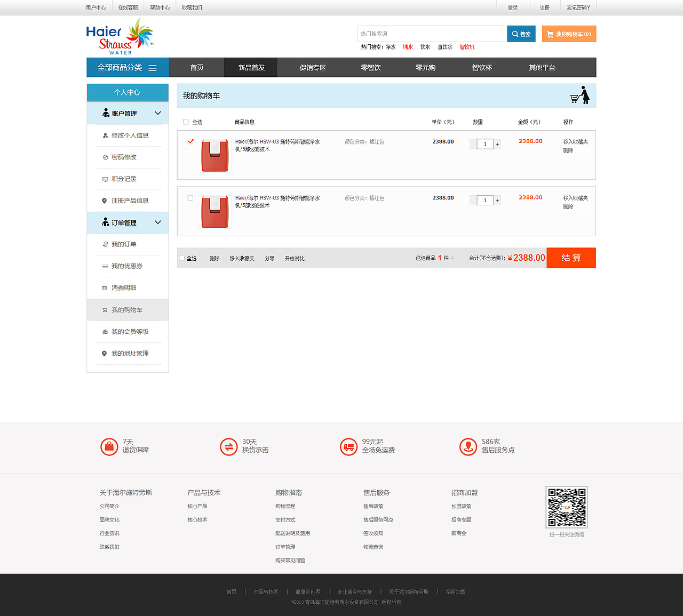Click icon beside 消费明细
The height and width of the screenshot is (616, 683).
(105, 288)
